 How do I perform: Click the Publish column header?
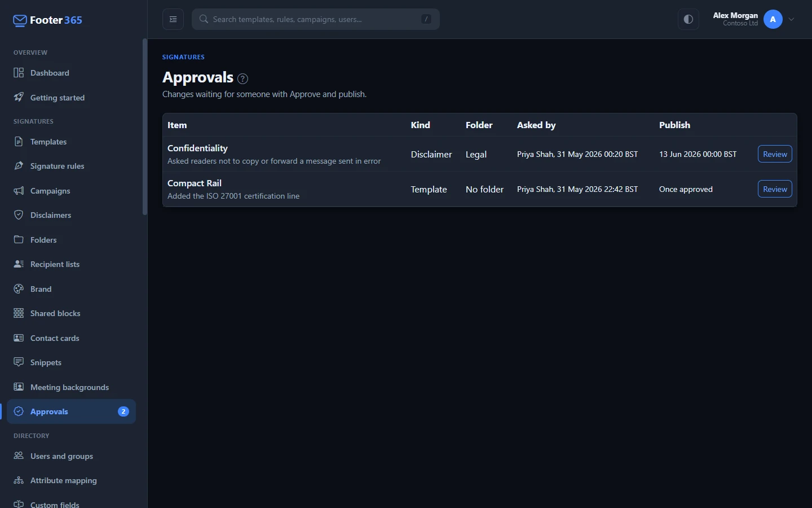(x=674, y=125)
